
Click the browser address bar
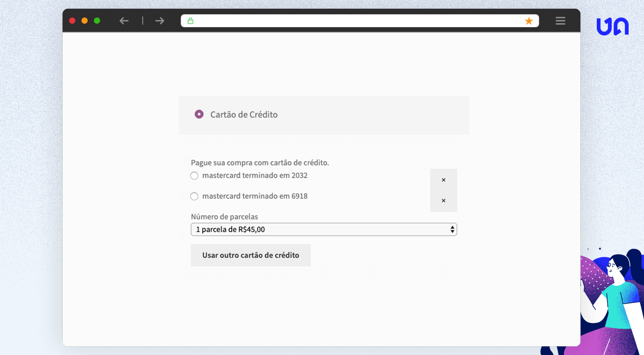click(x=359, y=21)
